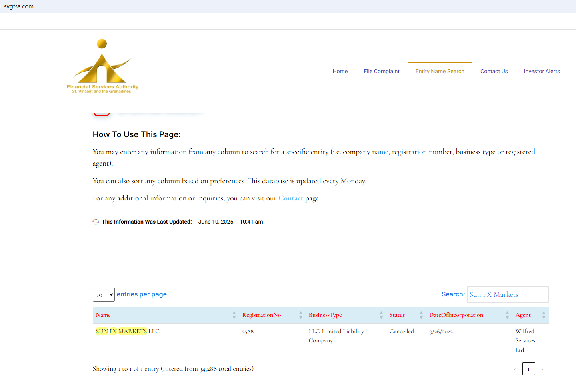Click the next page arrow

click(x=542, y=369)
